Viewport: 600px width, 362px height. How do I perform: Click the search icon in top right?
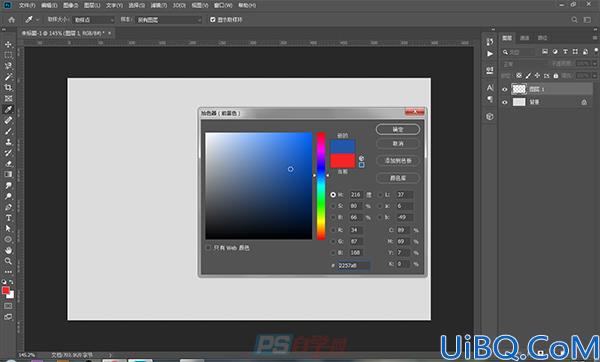coord(574,20)
